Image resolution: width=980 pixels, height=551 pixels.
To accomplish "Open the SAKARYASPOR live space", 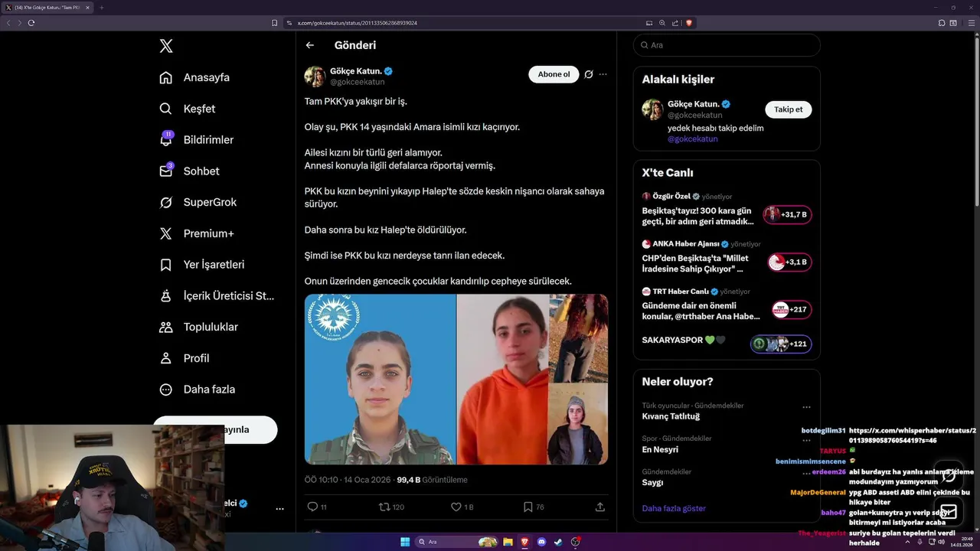I will point(727,342).
